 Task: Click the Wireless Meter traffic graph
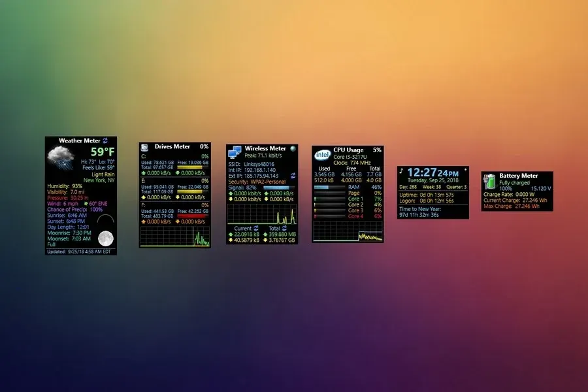tap(262, 214)
